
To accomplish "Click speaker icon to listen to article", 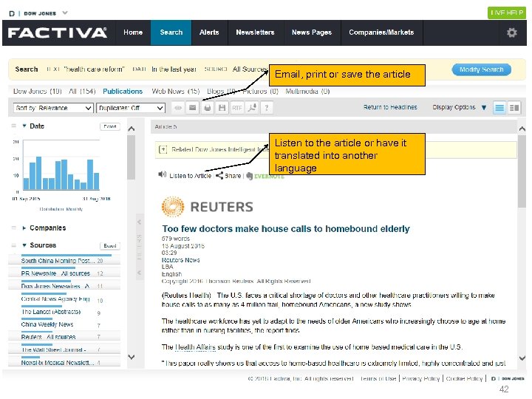I will (x=162, y=174).
